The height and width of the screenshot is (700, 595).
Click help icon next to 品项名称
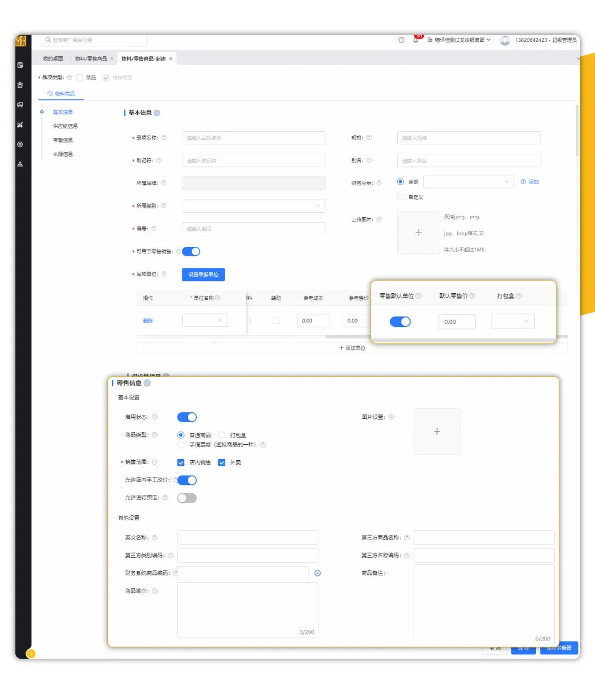point(164,138)
